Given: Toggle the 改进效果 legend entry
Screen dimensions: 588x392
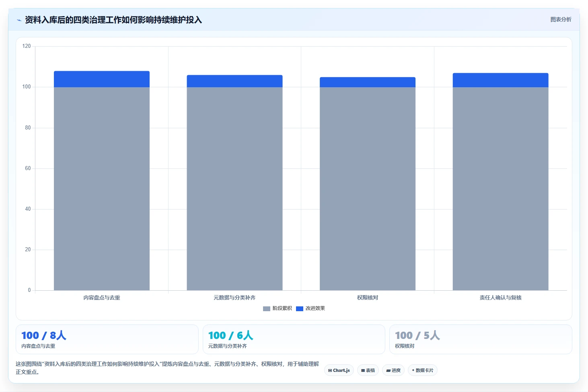Looking at the screenshot, I should 310,308.
